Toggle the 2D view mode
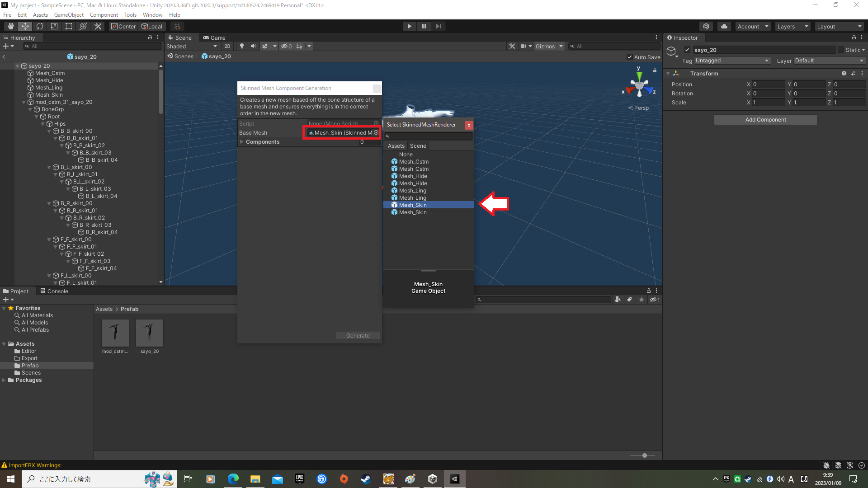Image resolution: width=868 pixels, height=488 pixels. (227, 46)
